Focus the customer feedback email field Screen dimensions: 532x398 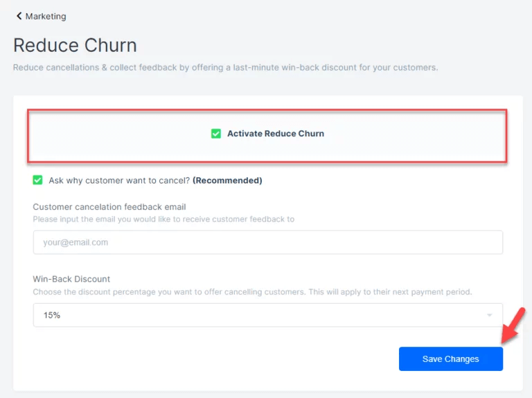point(267,242)
